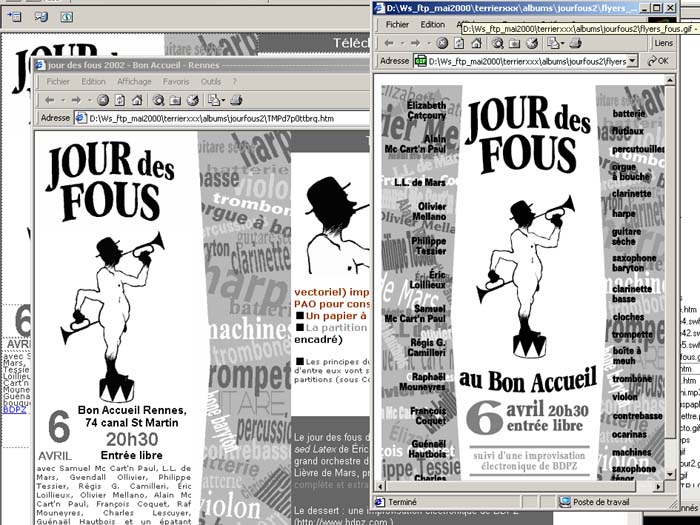The height and width of the screenshot is (525, 700).
Task: Click Home icon in jour des fous 2002 window
Action: (x=137, y=100)
